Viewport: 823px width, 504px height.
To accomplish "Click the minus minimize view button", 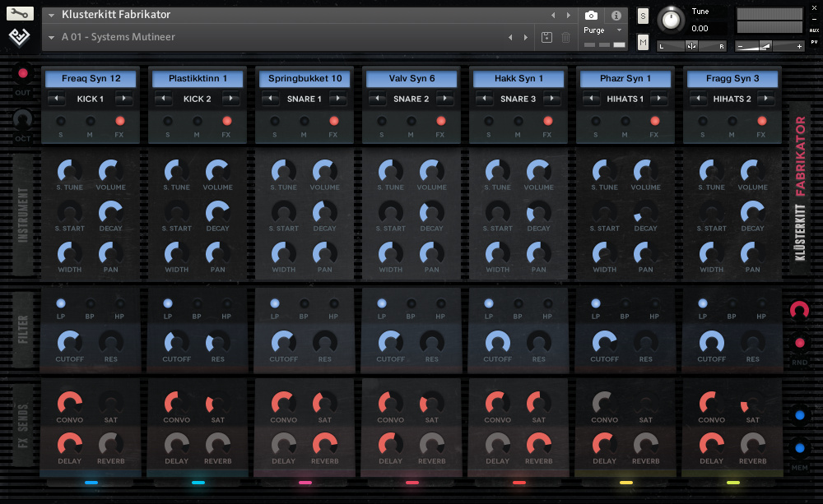I will 814,19.
